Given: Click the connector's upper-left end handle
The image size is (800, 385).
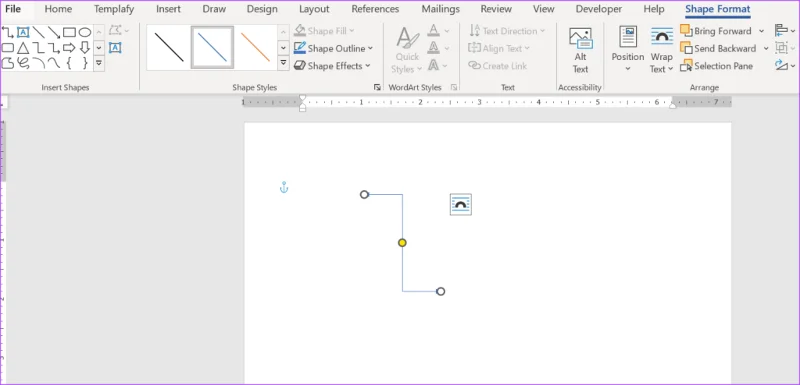Looking at the screenshot, I should pyautogui.click(x=364, y=194).
